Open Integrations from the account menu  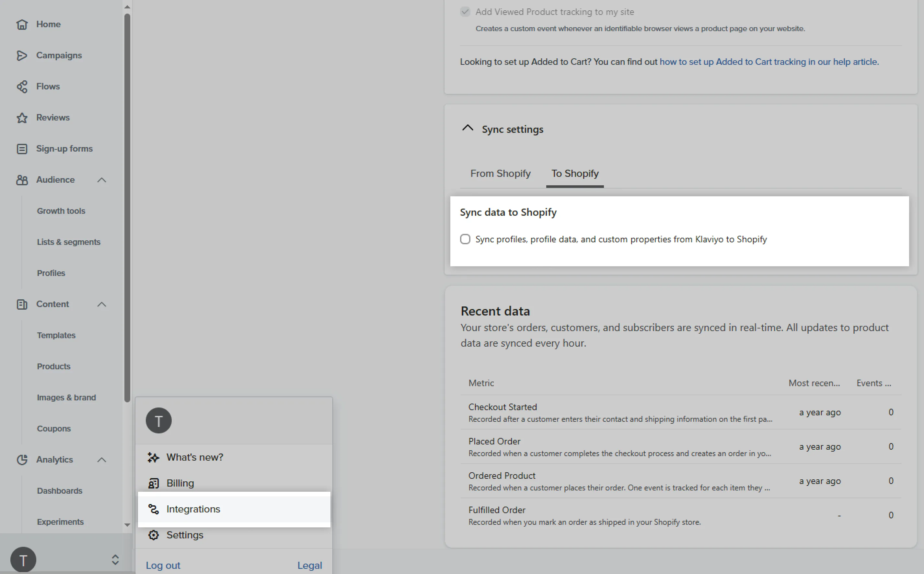[x=234, y=509]
